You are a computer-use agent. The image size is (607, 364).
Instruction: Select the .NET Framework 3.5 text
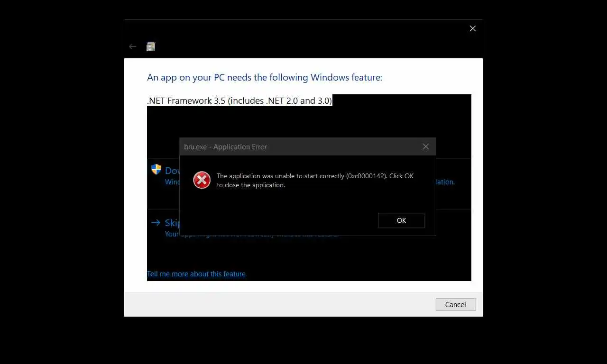pos(239,100)
